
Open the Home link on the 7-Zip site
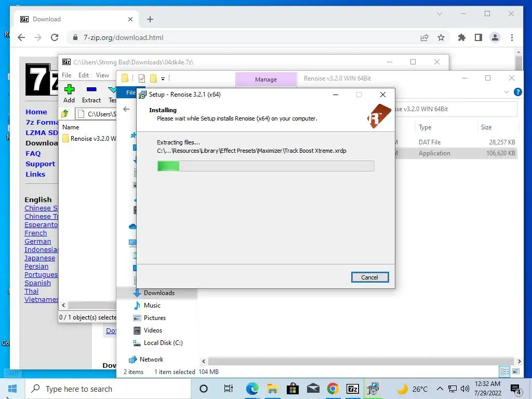[x=36, y=112]
